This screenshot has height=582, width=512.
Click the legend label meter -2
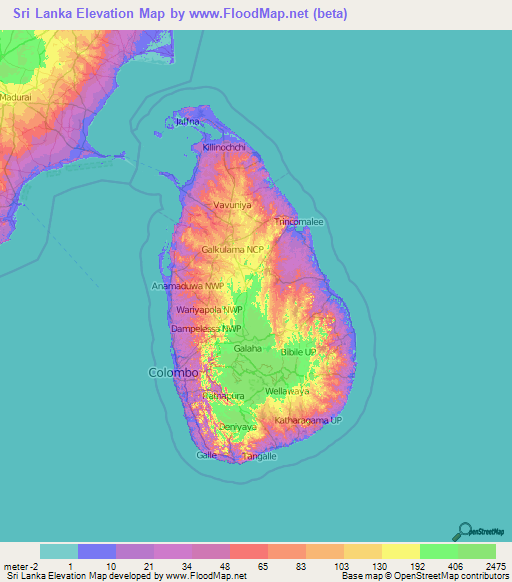pos(21,567)
